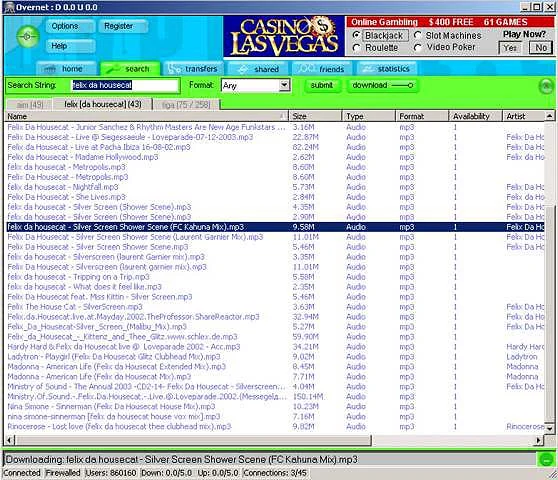Click the horizontal scrollbar right arrow
The width and height of the screenshot is (558, 480).
point(539,441)
